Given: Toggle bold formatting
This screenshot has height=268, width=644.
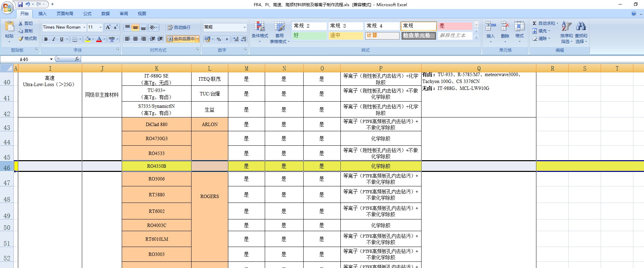Looking at the screenshot, I should tap(46, 39).
